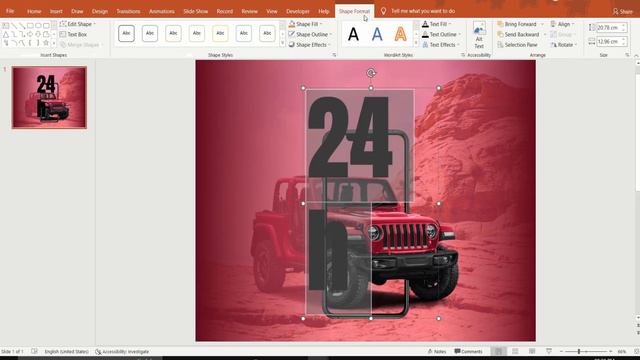640x360 pixels.
Task: Open the Alt Text pane
Action: [x=479, y=35]
